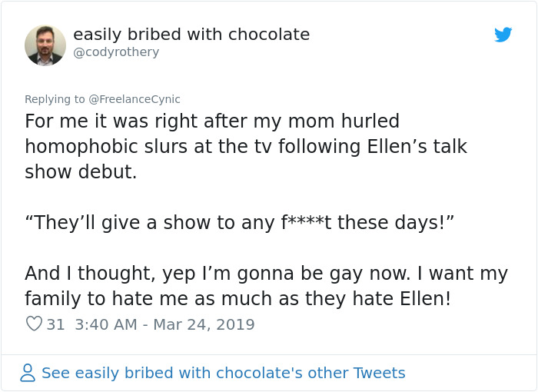538x392 pixels.
Task: Click the word "chocolate" in the header name
Action: pyautogui.click(x=269, y=35)
